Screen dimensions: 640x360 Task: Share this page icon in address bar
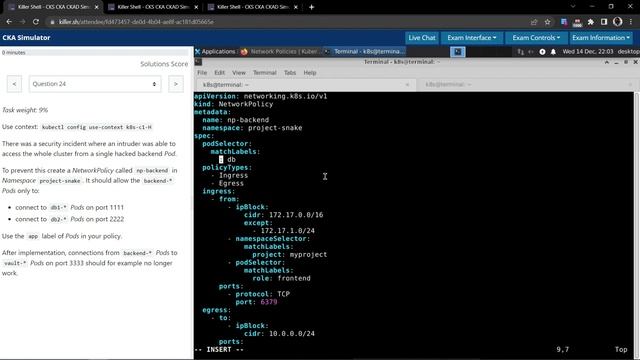pos(534,22)
